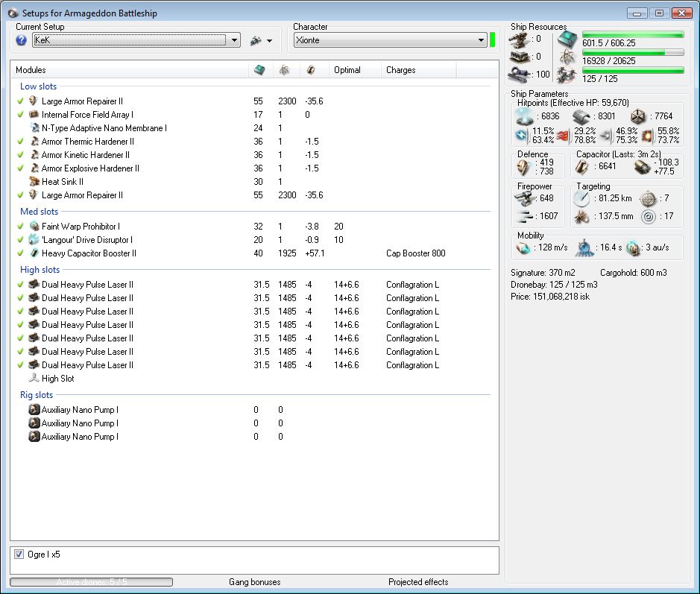The image size is (700, 594).
Task: Click the Heavy Capacitor Booster II module icon
Action: coord(34,253)
